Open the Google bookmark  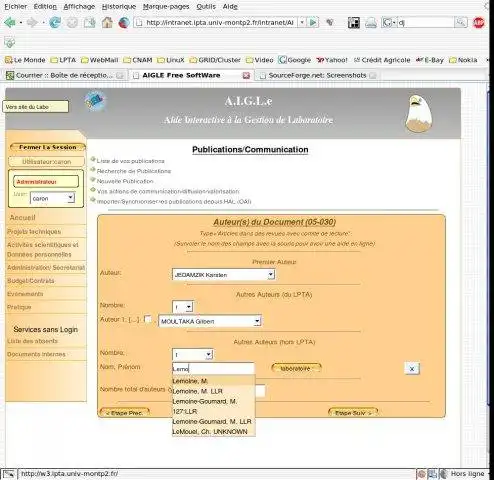tap(295, 60)
